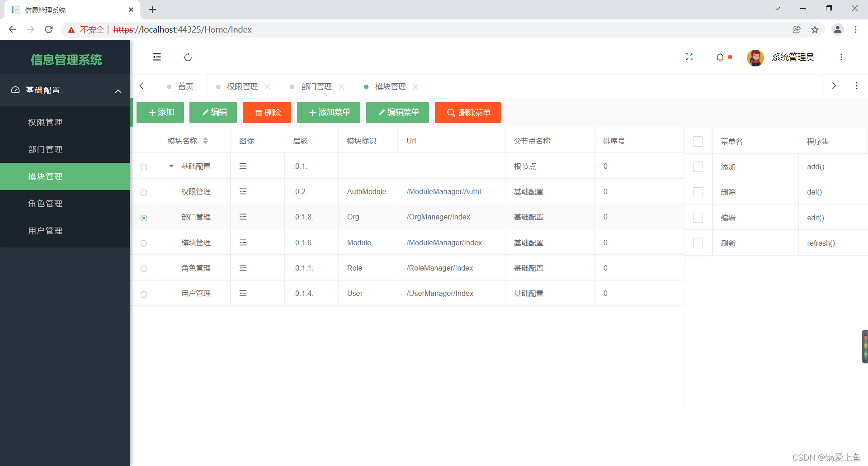This screenshot has width=868, height=466.
Task: Close the 权限管理 tab
Action: [268, 87]
